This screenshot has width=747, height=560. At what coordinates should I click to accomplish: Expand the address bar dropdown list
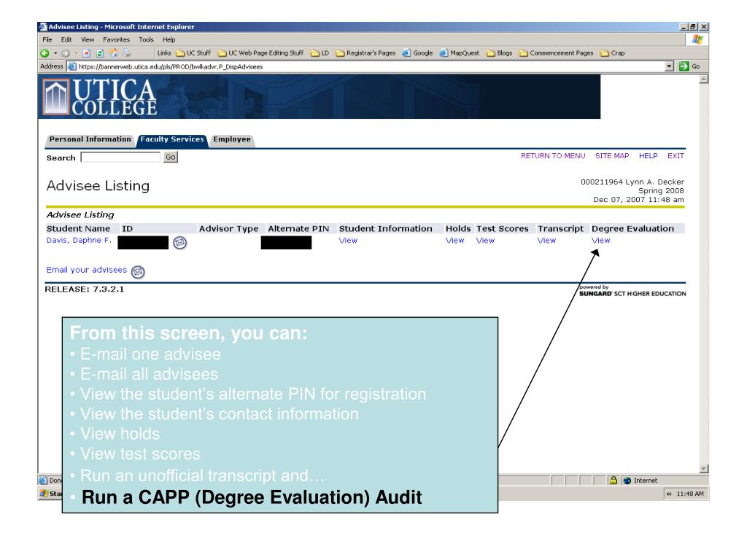click(x=670, y=66)
